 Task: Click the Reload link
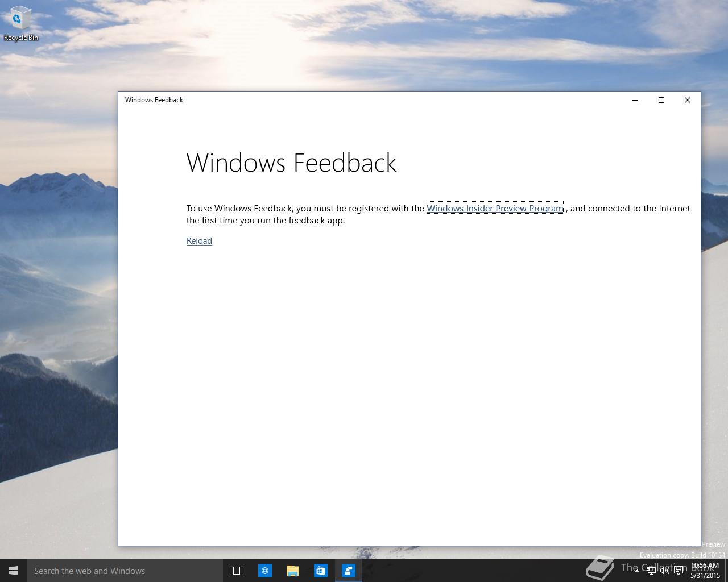point(199,241)
